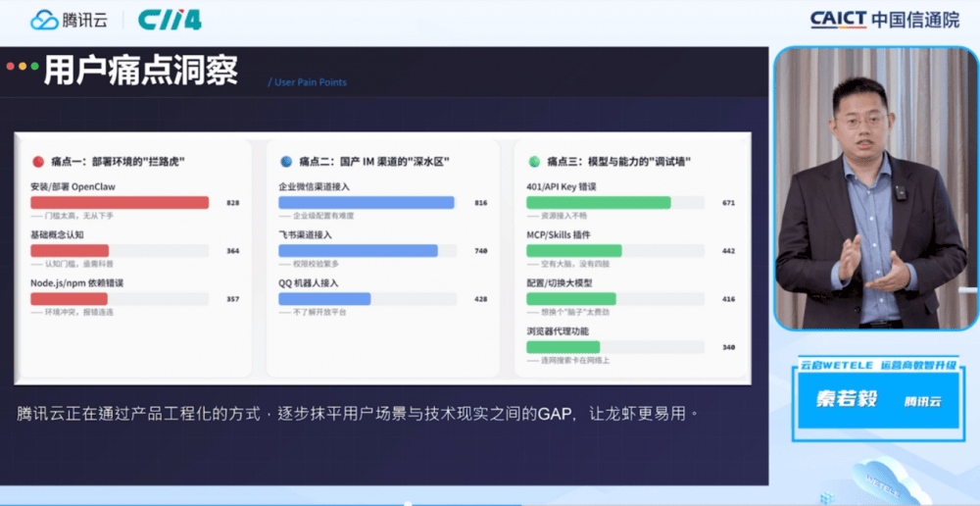Click the red dot beside slide title

point(11,67)
